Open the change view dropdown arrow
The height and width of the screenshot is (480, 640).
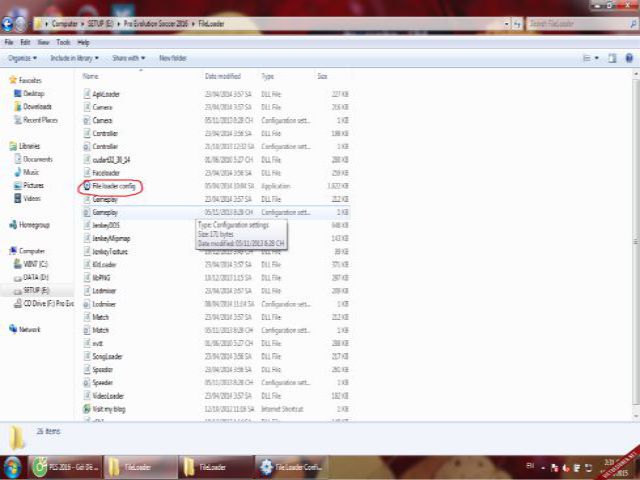(597, 58)
